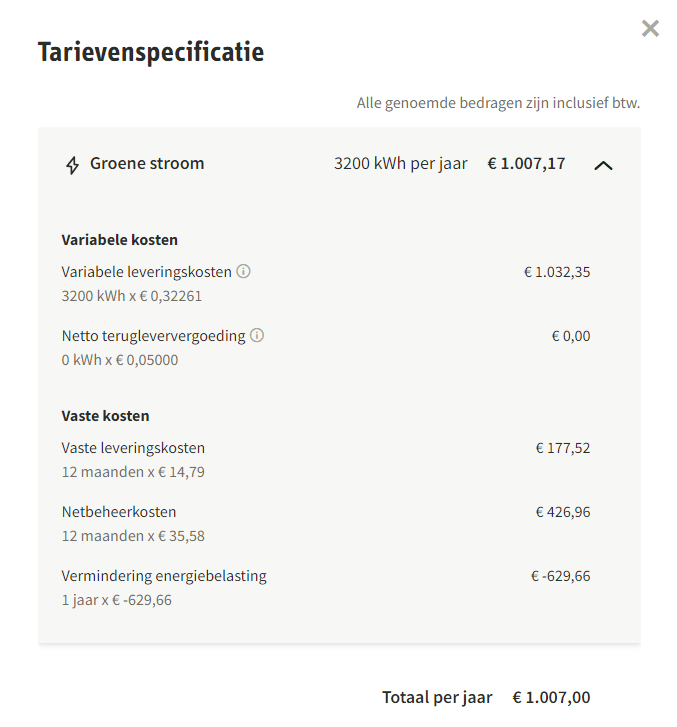Click the Vaste kosten section heading
Screen dimensions: 677x727
[105, 416]
